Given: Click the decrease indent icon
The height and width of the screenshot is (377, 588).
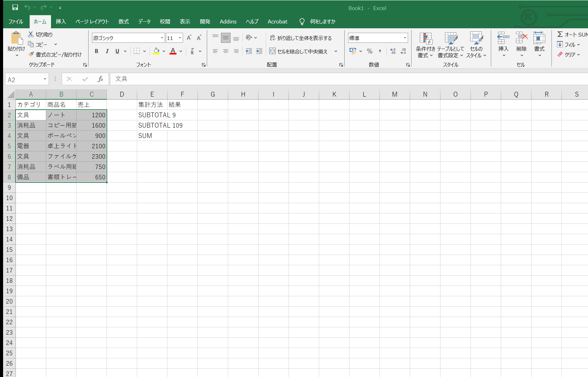Looking at the screenshot, I should [249, 51].
